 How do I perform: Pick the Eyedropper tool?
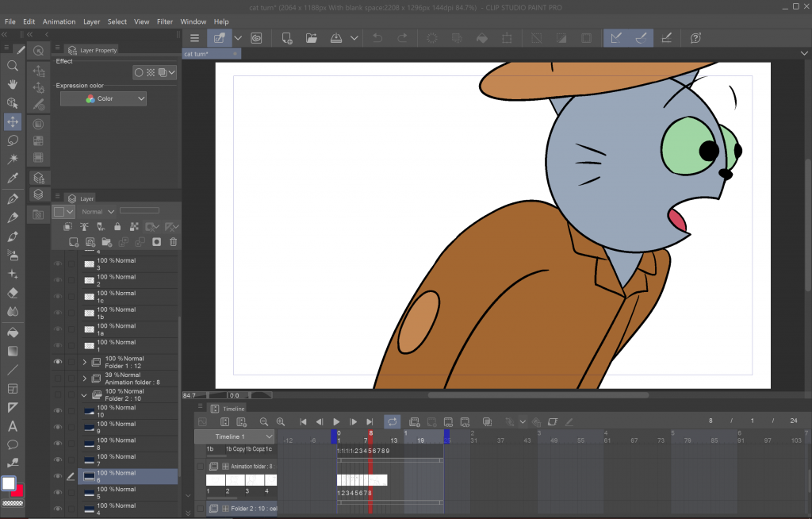coord(13,179)
